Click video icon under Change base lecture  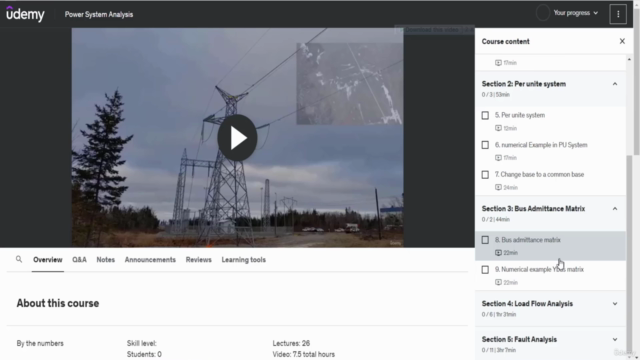tap(498, 187)
